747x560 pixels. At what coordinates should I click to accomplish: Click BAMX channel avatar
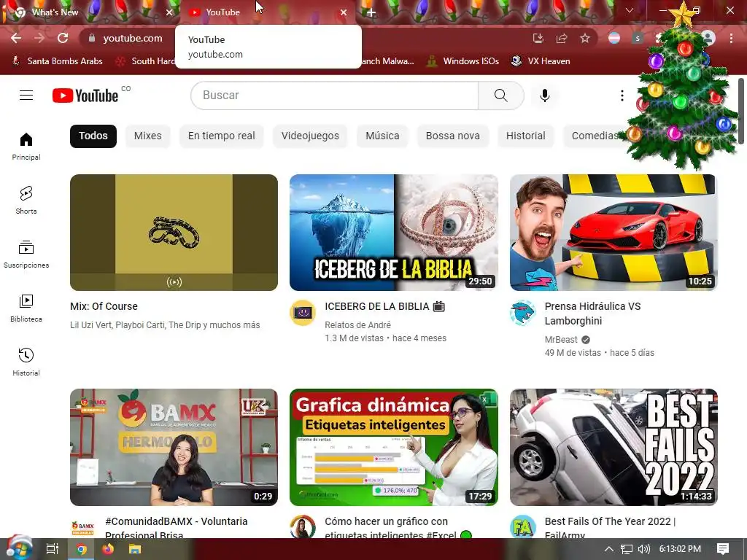point(82,527)
